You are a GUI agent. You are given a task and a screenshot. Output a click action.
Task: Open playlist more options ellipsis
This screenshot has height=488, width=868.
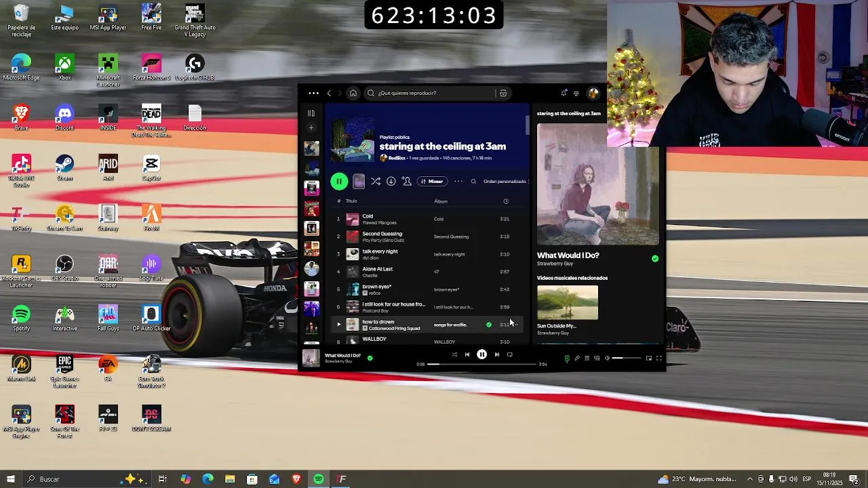[x=458, y=181]
